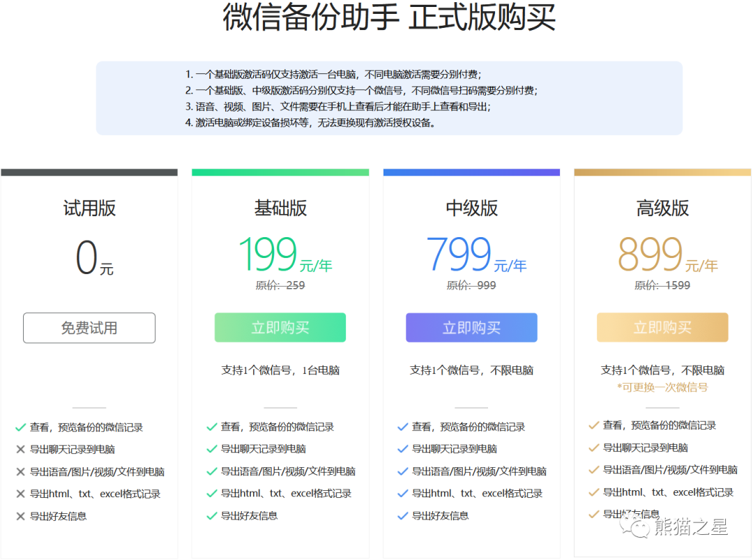This screenshot has height=560, width=753.
Task: Click notice line 1 about 基础版激活码 一台电脑
Action: [333, 75]
